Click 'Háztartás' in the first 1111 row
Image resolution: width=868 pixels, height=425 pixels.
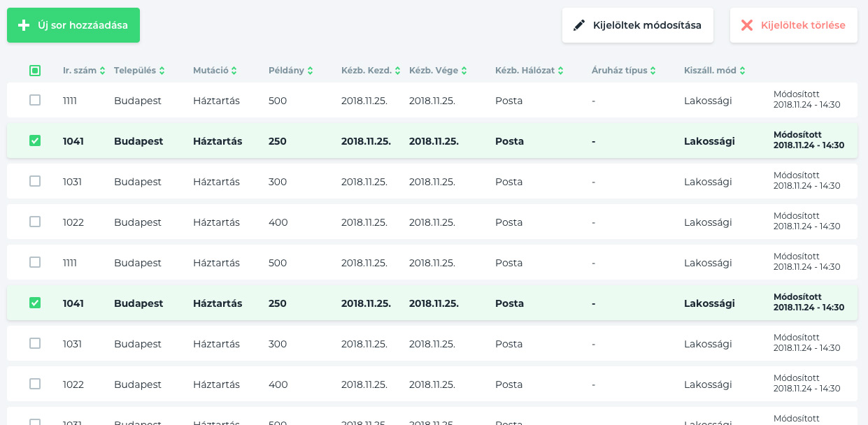216,101
